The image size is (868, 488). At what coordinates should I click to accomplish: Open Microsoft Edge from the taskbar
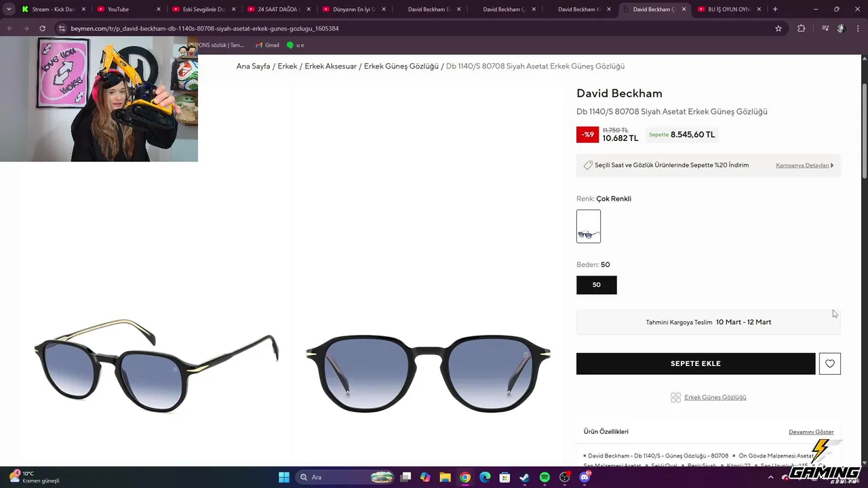(485, 477)
